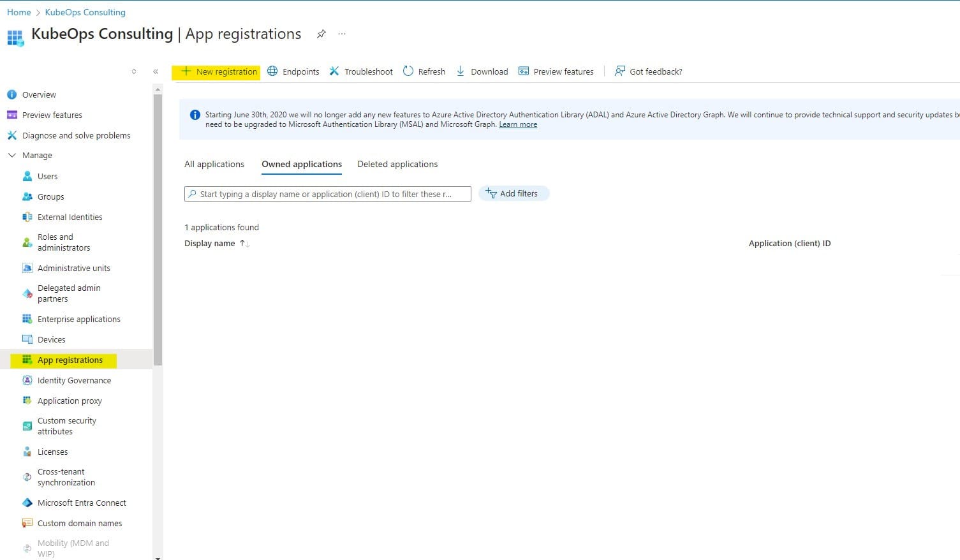Image resolution: width=960 pixels, height=560 pixels.
Task: Click the Custom domain names icon
Action: 27,523
